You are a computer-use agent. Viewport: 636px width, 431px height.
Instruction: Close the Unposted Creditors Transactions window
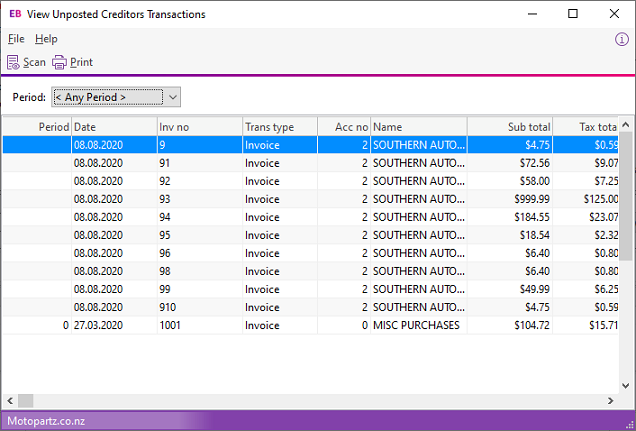click(x=614, y=14)
